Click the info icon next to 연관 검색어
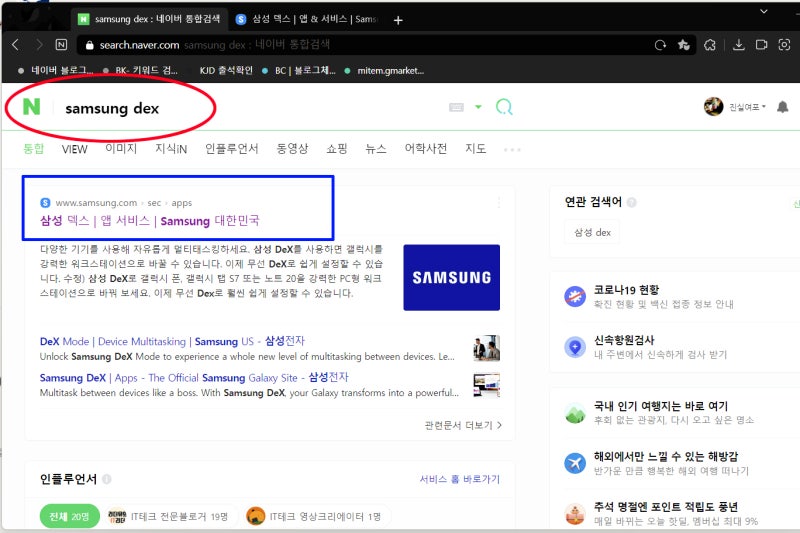Viewport: 800px width, 533px height. point(632,202)
